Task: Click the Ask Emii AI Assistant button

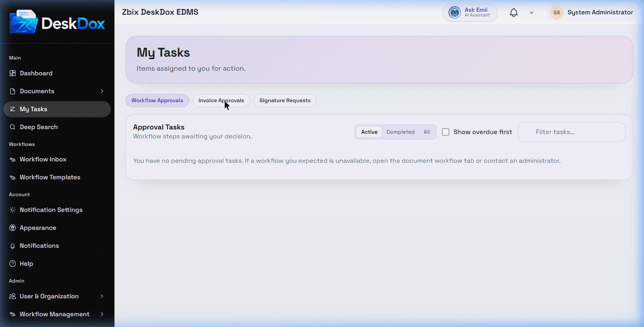Action: coord(470,13)
